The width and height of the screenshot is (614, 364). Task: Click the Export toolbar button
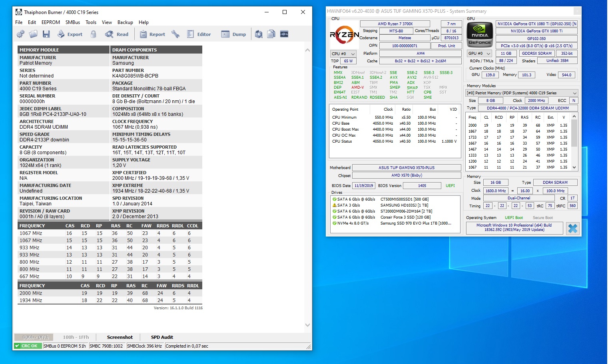point(70,34)
